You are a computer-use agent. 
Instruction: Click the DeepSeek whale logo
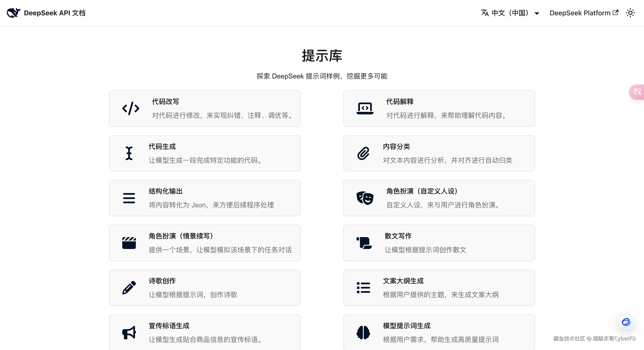coord(13,13)
